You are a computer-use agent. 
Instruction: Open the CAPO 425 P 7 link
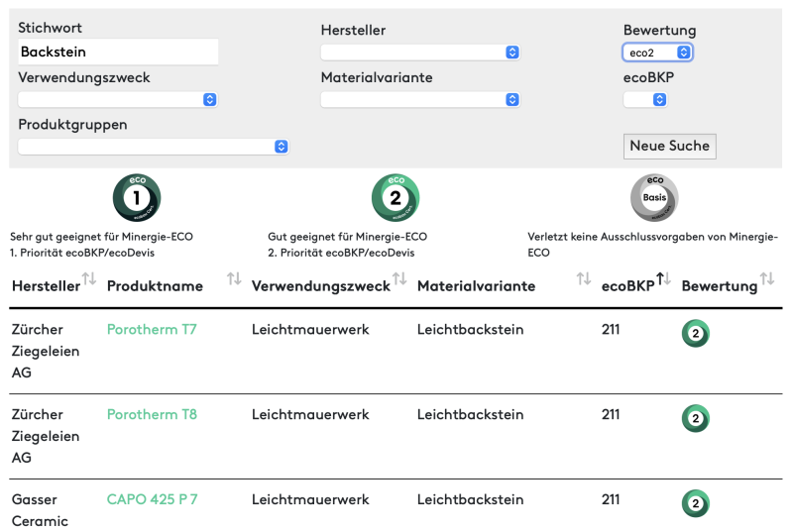pos(153,499)
